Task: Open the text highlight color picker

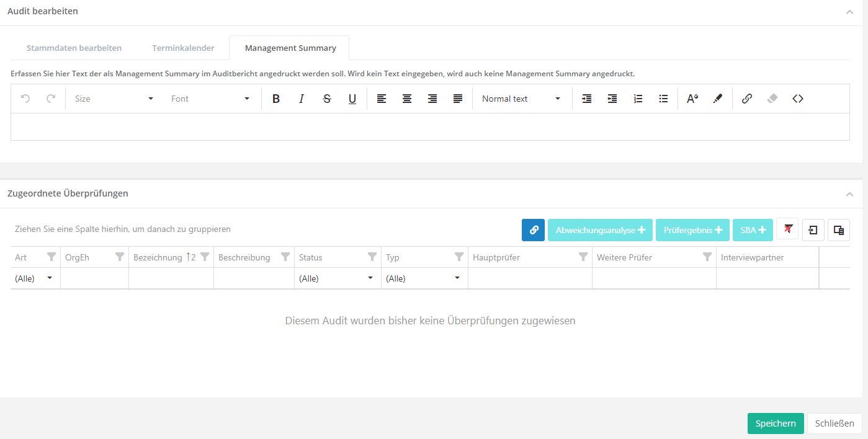Action: pos(718,99)
